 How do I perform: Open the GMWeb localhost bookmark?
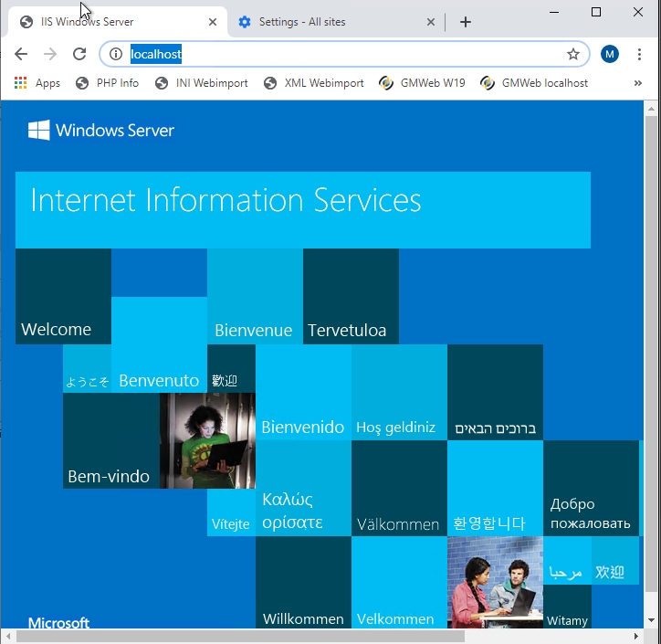point(534,83)
